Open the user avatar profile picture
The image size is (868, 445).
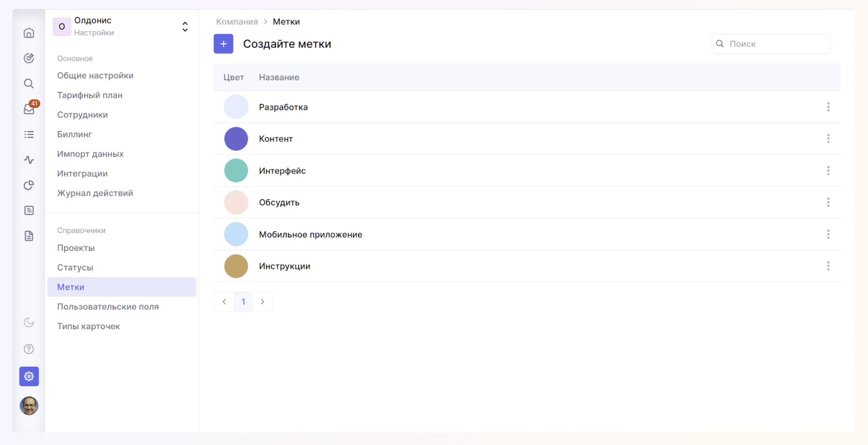click(29, 406)
